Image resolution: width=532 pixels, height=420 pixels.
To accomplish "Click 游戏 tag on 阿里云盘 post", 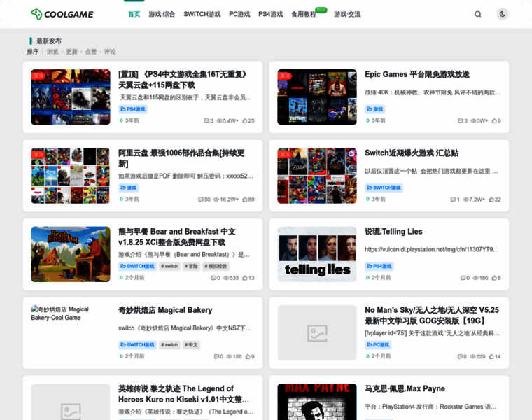I will [129, 188].
